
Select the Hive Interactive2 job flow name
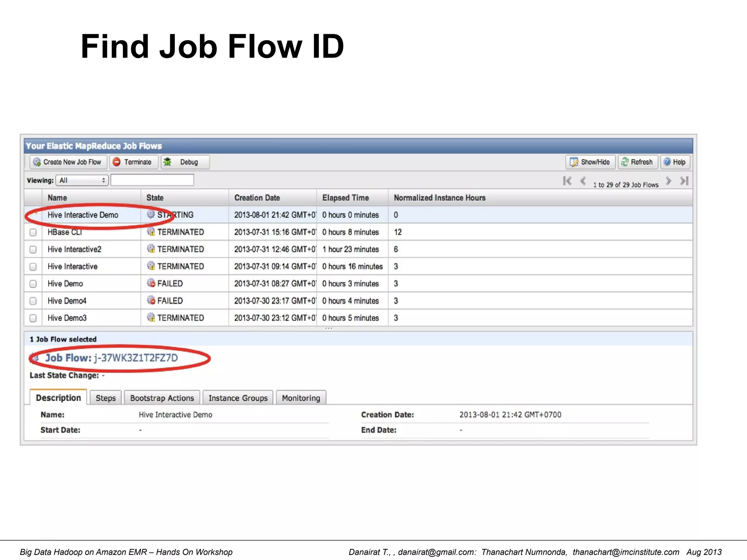click(x=74, y=249)
